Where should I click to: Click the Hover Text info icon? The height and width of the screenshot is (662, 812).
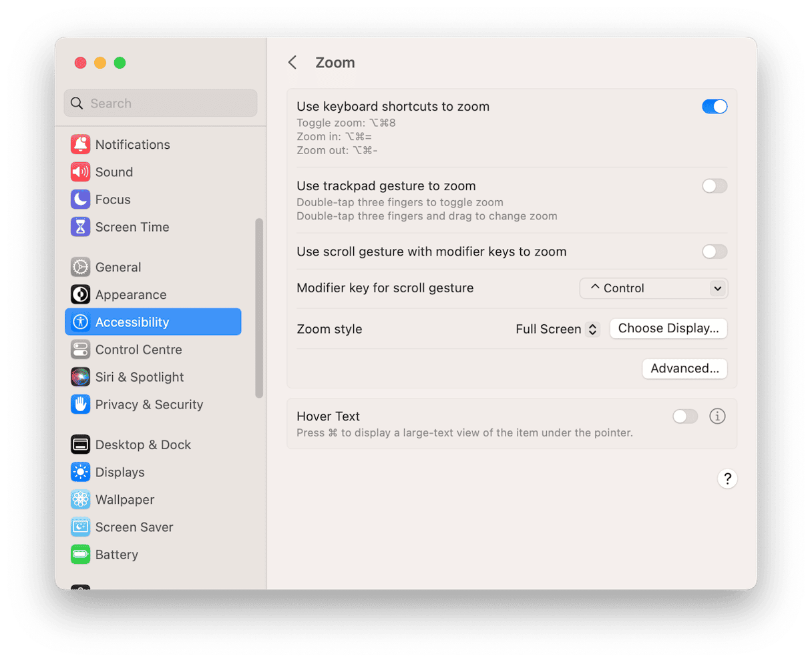click(717, 416)
